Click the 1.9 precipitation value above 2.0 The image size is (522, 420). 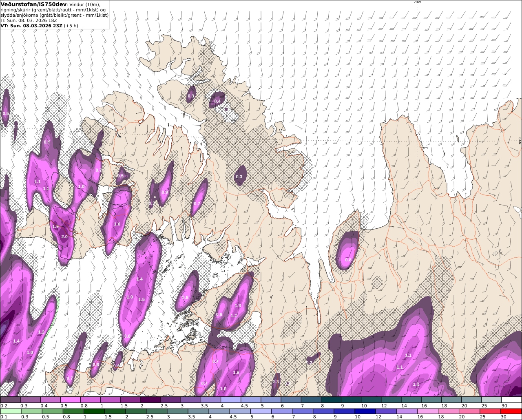(55, 226)
